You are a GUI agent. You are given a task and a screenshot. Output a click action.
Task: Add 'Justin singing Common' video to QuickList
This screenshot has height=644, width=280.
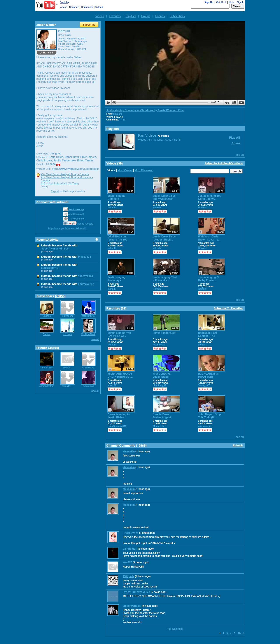click(x=110, y=191)
